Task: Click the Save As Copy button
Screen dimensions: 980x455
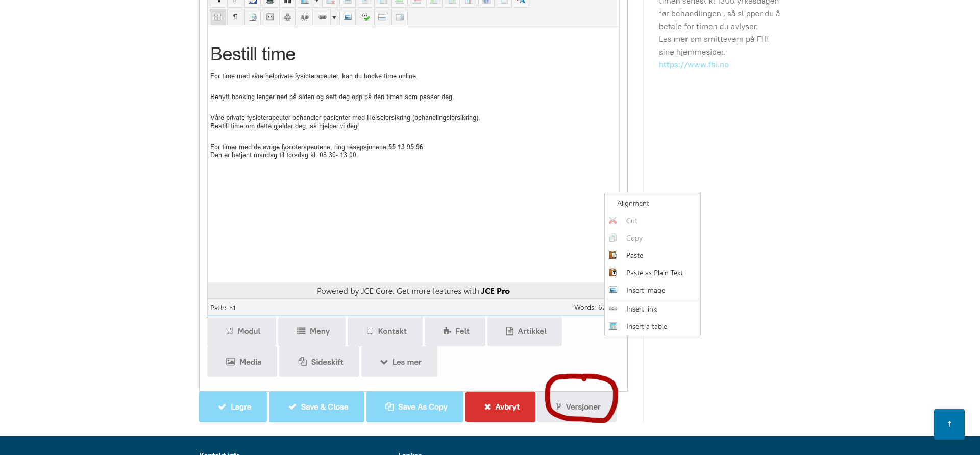Action: [x=415, y=407]
